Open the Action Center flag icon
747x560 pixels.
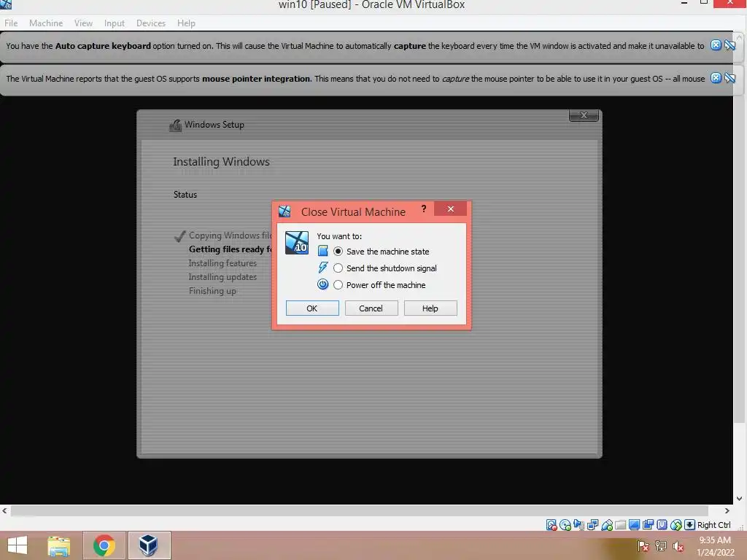[x=643, y=546]
